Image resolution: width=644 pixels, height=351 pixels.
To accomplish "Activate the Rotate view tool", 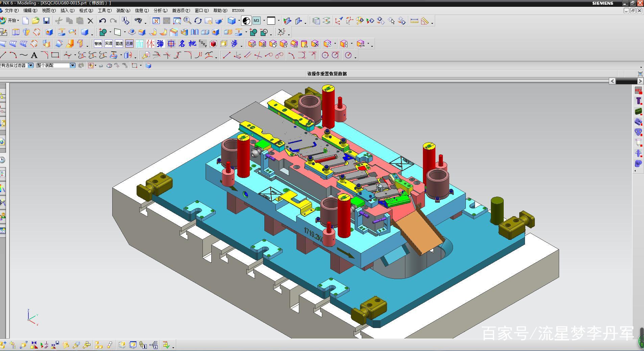I will [x=198, y=21].
